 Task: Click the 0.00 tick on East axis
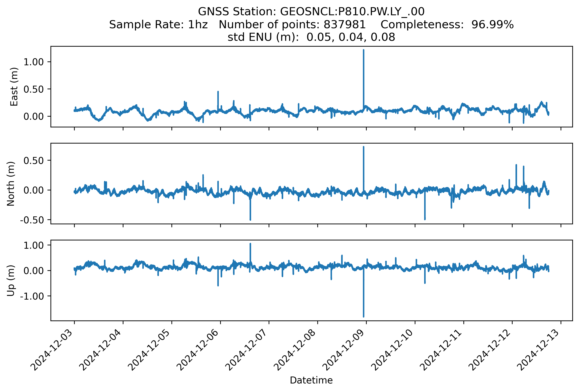point(34,116)
